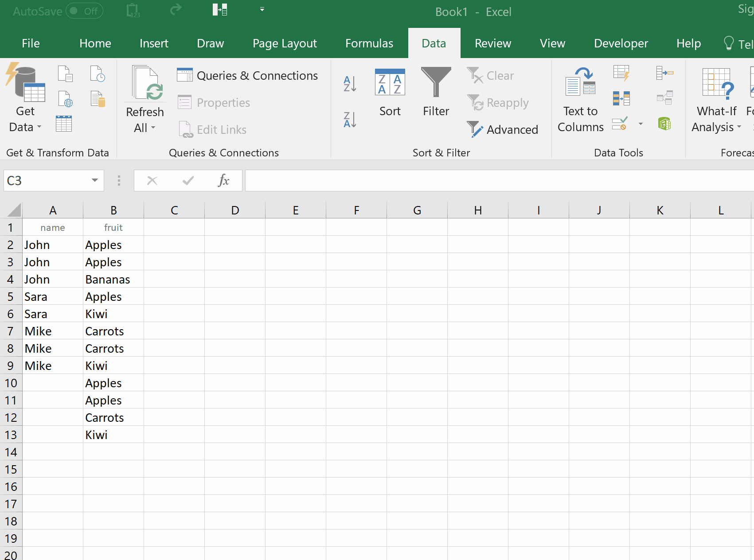Toggle AutoSave on
Viewport: 754px width, 560px height.
84,11
